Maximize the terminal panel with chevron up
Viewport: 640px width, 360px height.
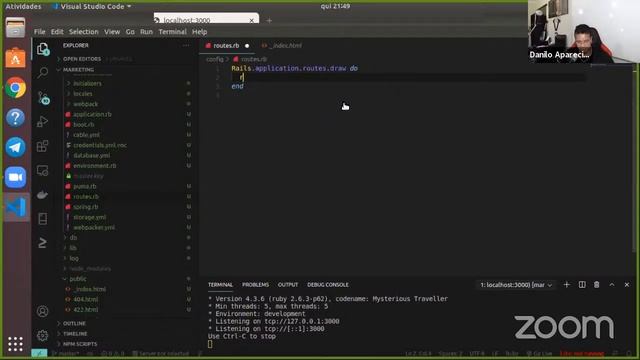[612, 284]
